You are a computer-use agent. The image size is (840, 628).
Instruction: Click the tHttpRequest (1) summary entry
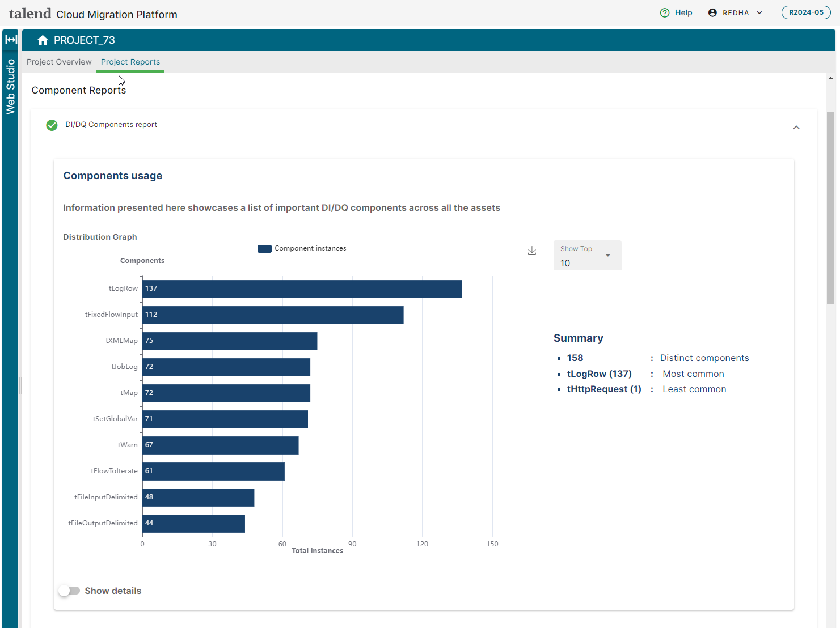pyautogui.click(x=604, y=389)
